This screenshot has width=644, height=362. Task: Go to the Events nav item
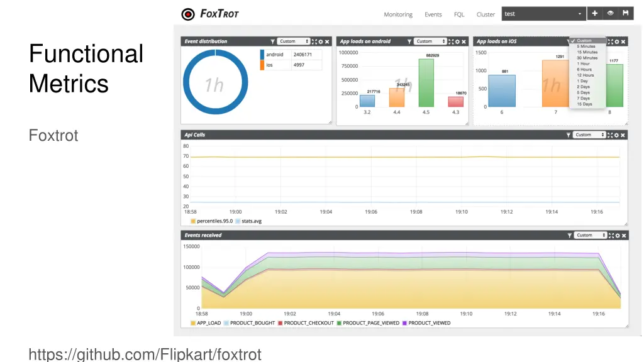click(x=433, y=14)
